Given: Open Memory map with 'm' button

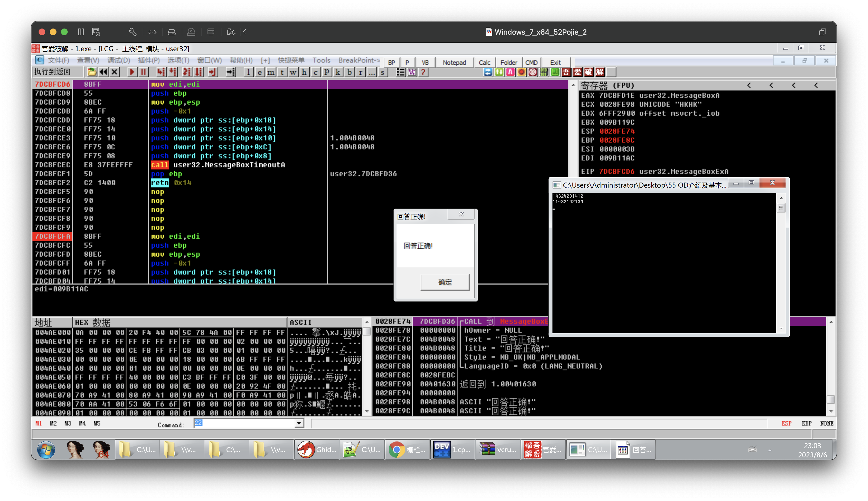Looking at the screenshot, I should click(271, 72).
